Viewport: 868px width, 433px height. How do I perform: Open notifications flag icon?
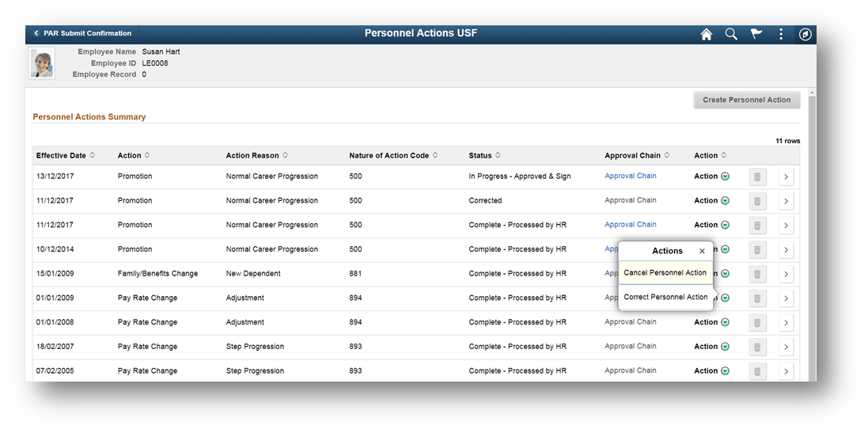point(756,34)
